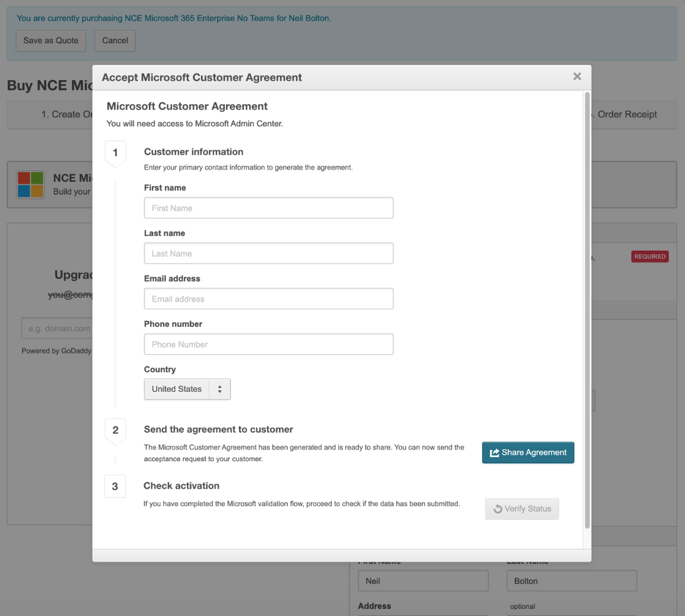Screen dimensions: 685x616
Task: Close the Accept Microsoft Customer Agreement dialog
Action: 577,77
